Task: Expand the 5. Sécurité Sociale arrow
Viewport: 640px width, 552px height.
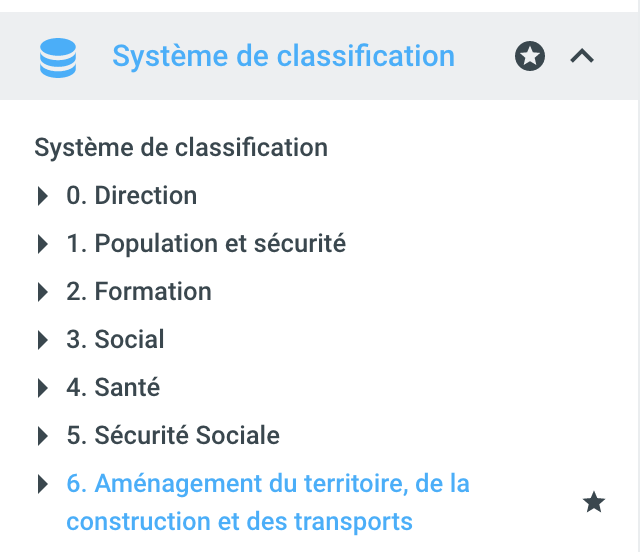Action: (x=42, y=436)
